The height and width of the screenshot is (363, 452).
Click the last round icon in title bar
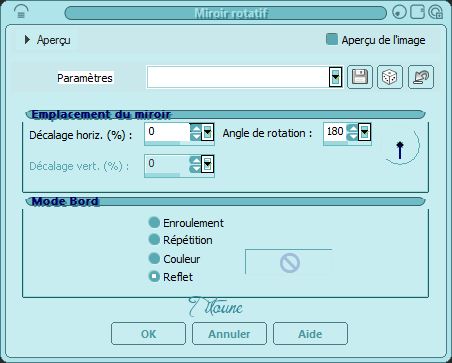pos(435,13)
